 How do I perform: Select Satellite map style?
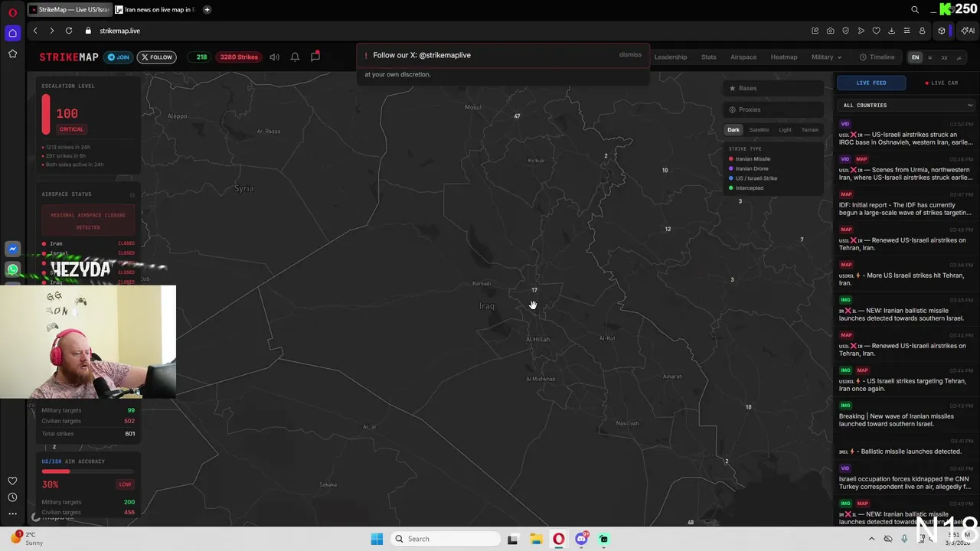pos(759,130)
